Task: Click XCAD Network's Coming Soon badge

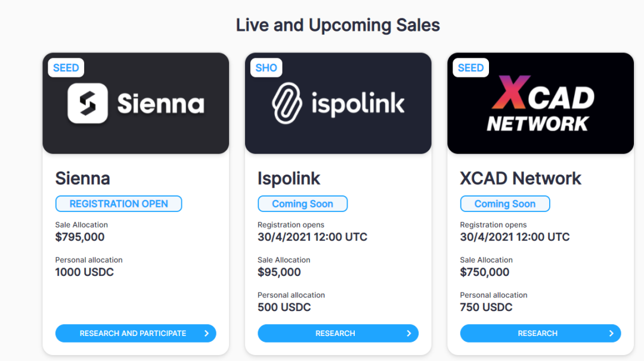Action: click(505, 204)
